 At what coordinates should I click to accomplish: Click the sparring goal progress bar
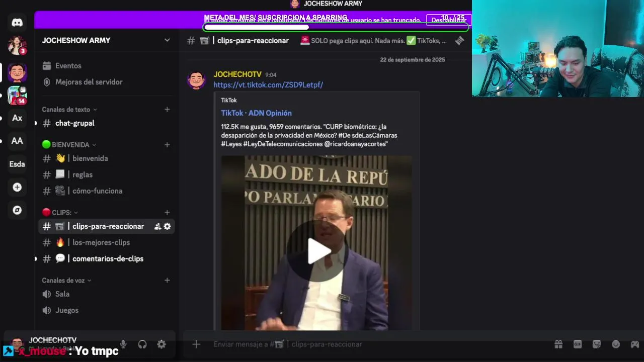coord(336,28)
